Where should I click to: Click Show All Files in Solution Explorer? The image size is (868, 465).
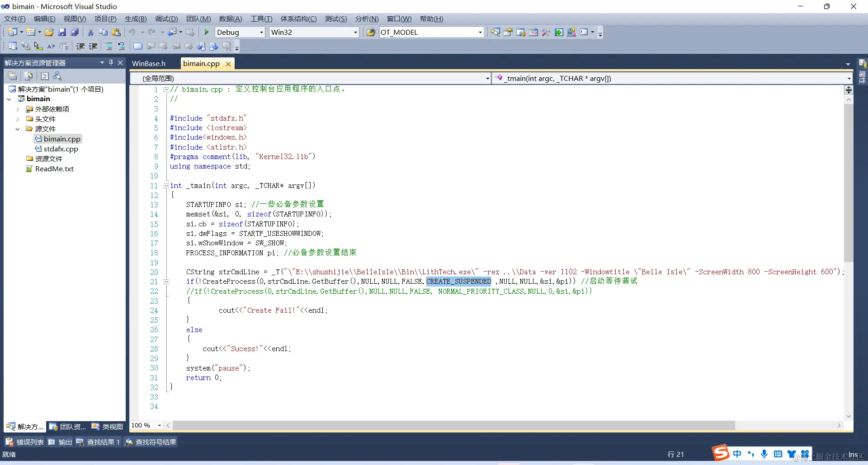[x=28, y=76]
